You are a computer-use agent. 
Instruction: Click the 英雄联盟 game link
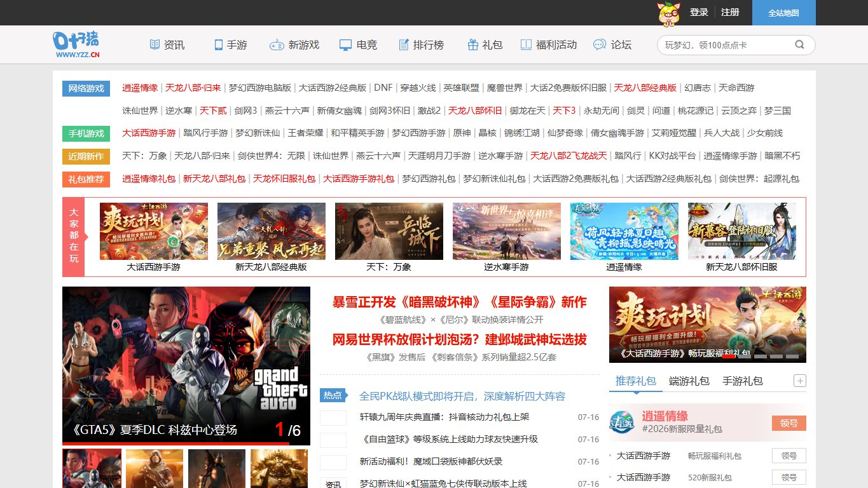click(x=462, y=88)
